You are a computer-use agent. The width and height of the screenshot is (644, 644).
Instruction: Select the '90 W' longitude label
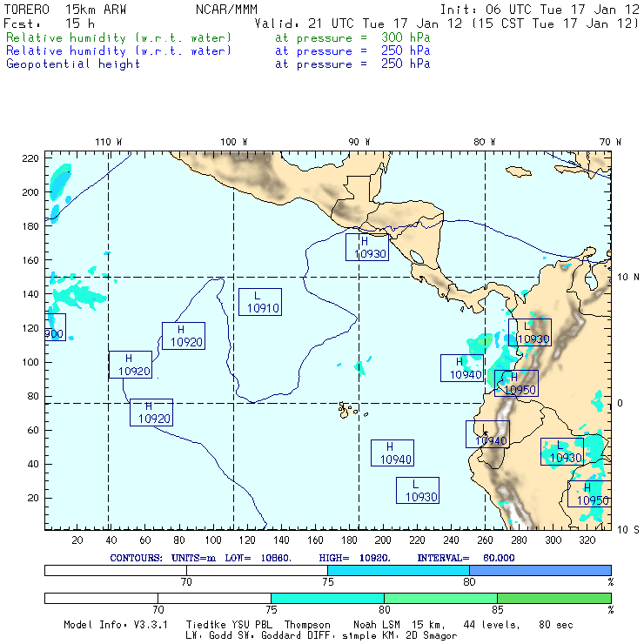click(x=359, y=142)
